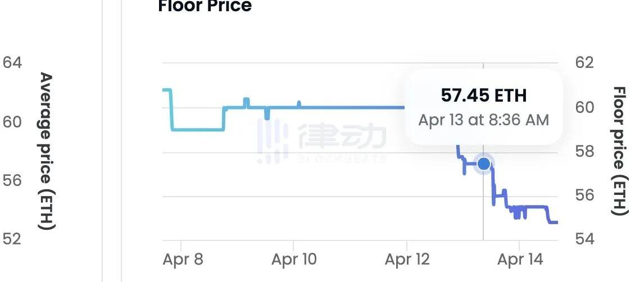Click 62 on the floor price axis
The image size is (644, 282).
click(584, 62)
